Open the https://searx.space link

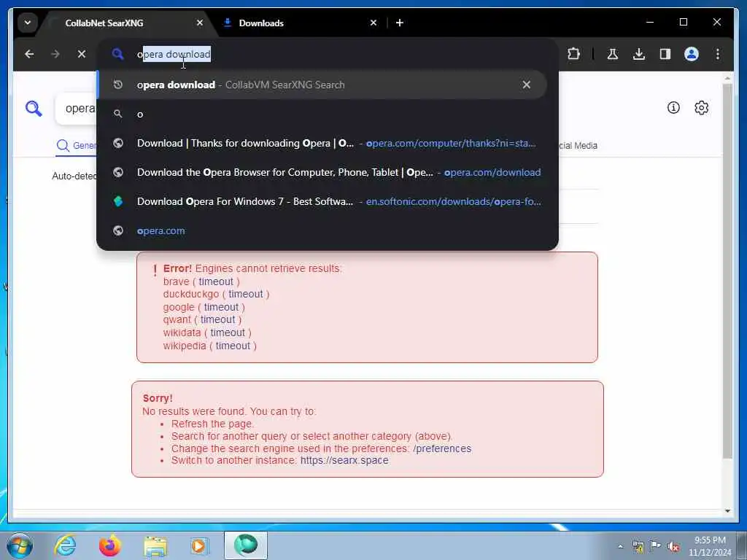click(x=344, y=461)
